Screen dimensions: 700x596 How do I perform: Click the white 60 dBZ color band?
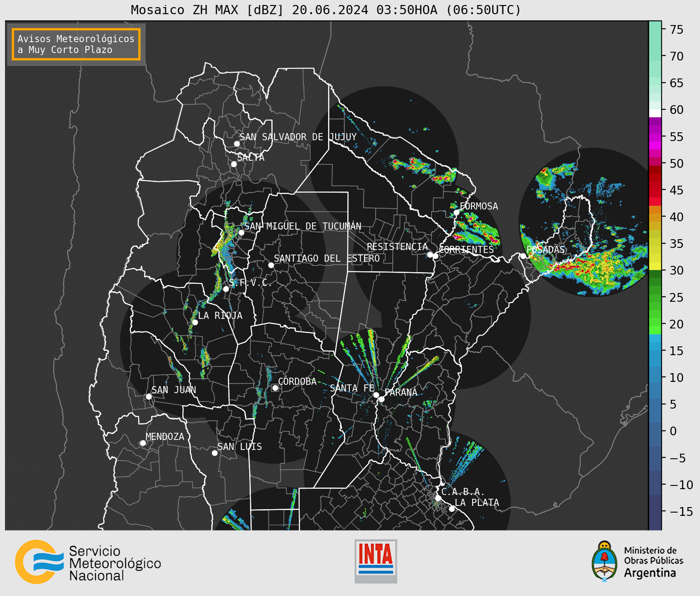coord(655,113)
